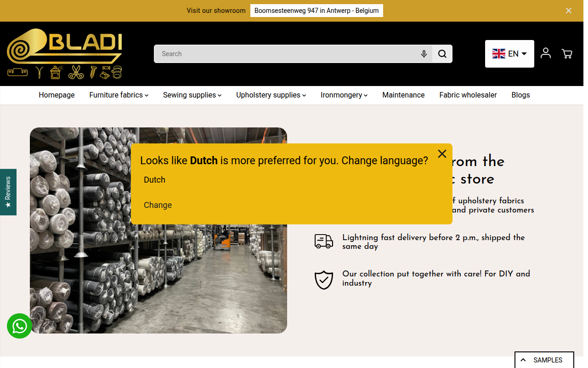This screenshot has width=588, height=368.
Task: Open the showroom address link Boomsesteenweg 947
Action: tap(317, 11)
